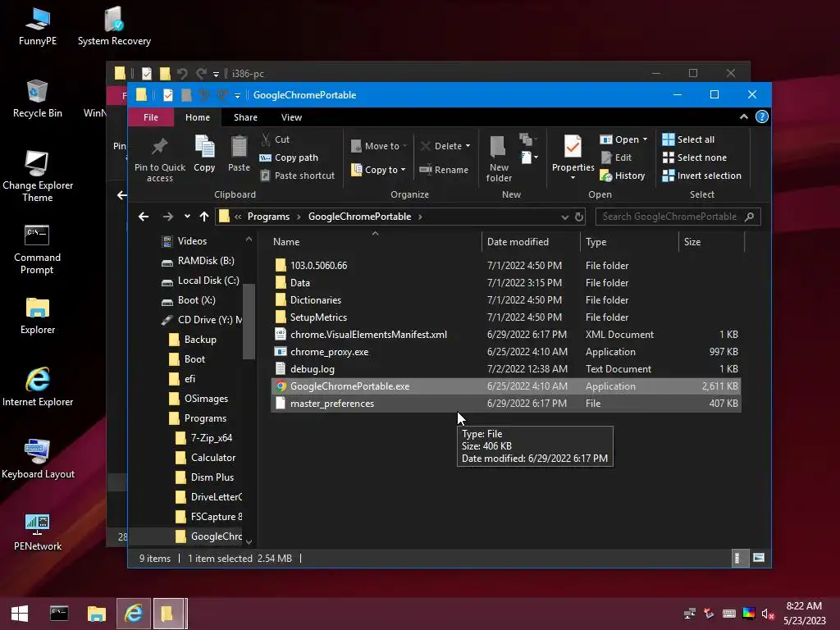
Task: Select debug.log file
Action: [x=506, y=369]
